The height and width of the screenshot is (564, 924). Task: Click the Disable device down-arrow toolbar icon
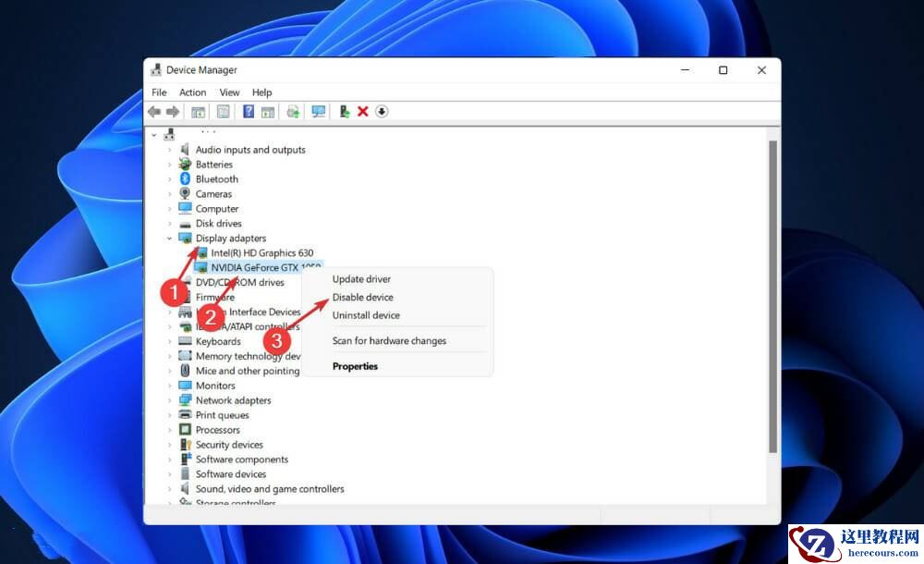coord(382,111)
